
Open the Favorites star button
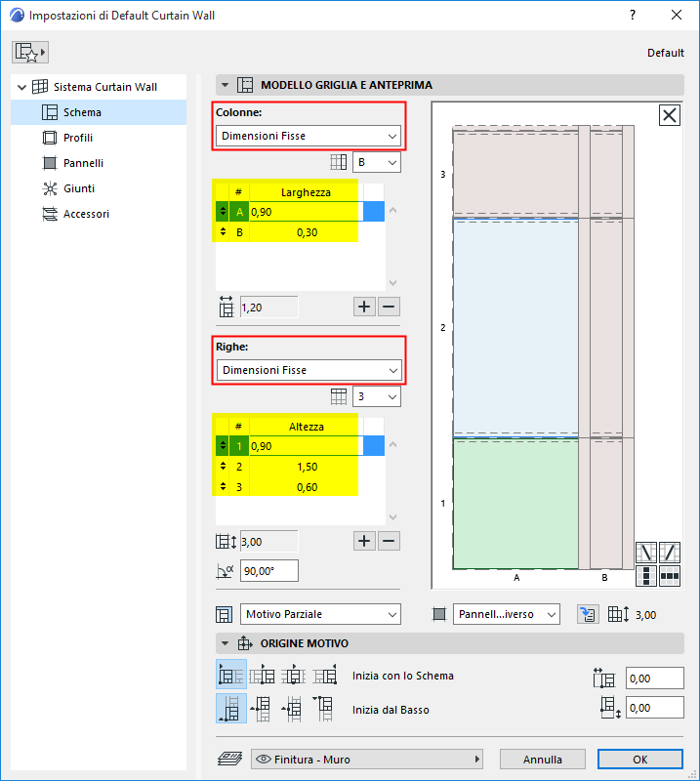[30, 53]
